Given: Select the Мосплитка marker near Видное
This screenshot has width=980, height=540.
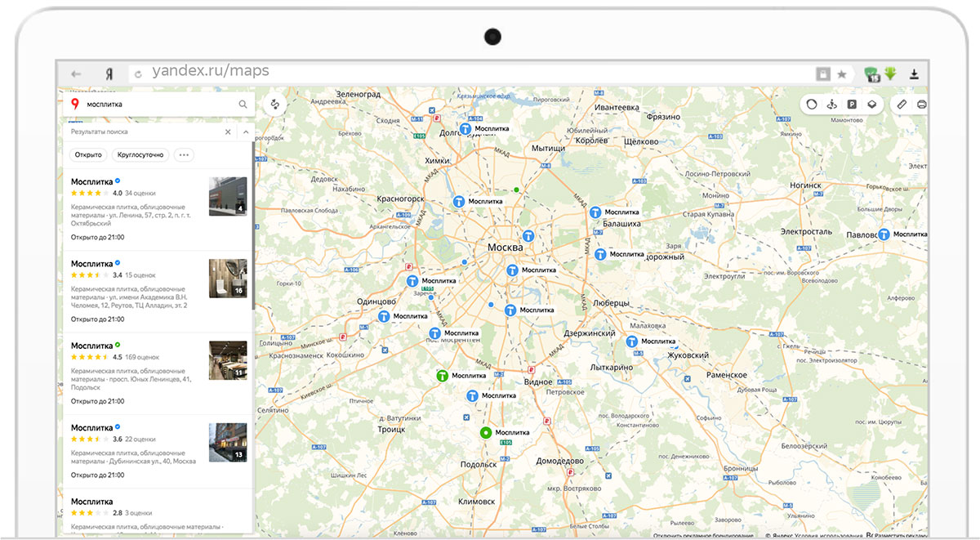Looking at the screenshot, I should point(472,395).
